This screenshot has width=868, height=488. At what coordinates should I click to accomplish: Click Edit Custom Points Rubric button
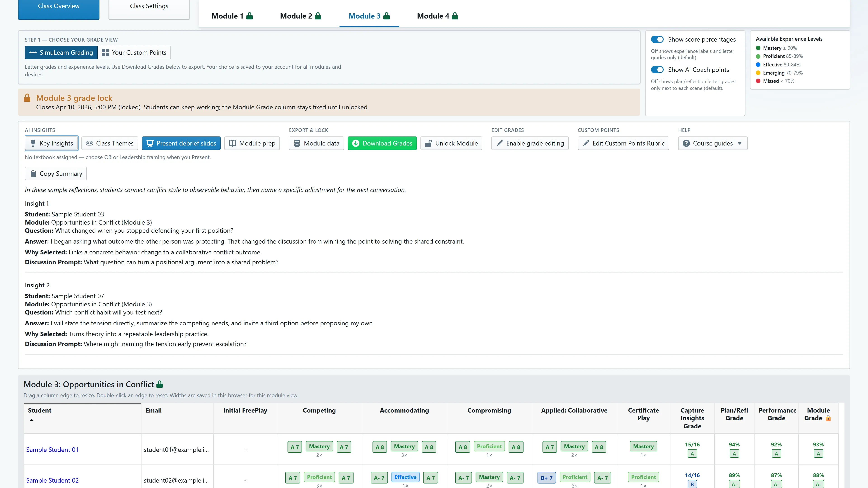623,143
